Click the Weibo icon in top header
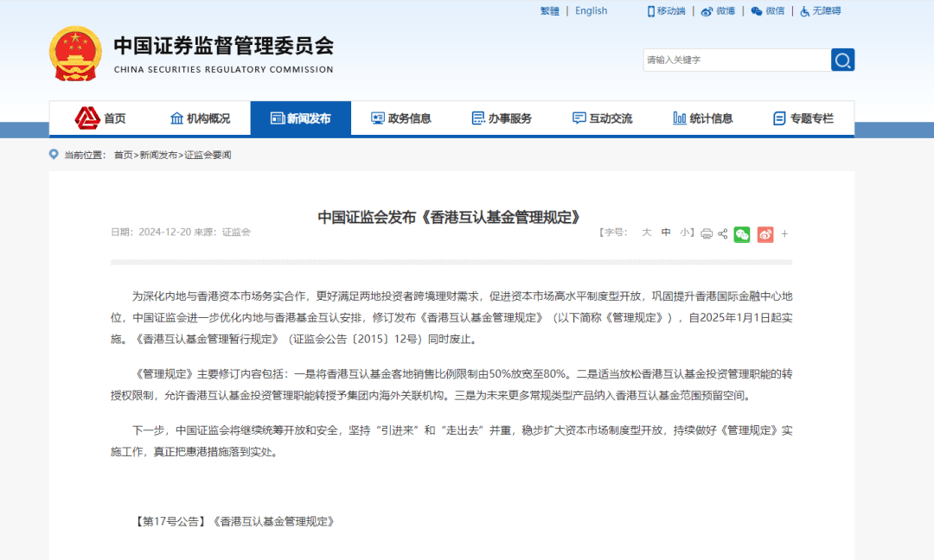Image resolution: width=934 pixels, height=560 pixels. (x=707, y=11)
